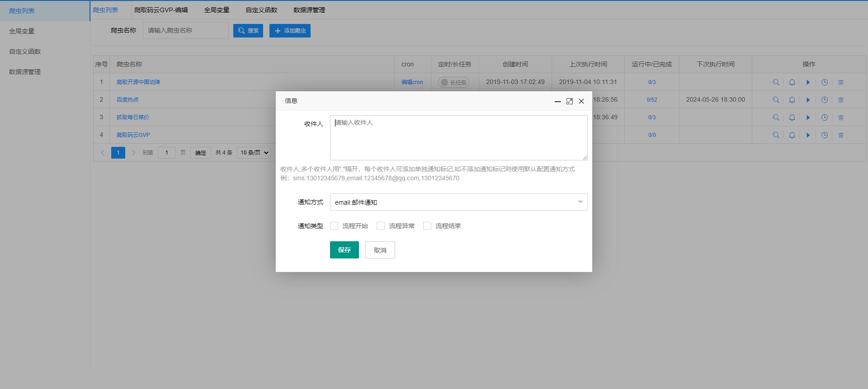
Task: Click the pagination 确定 button
Action: click(201, 153)
